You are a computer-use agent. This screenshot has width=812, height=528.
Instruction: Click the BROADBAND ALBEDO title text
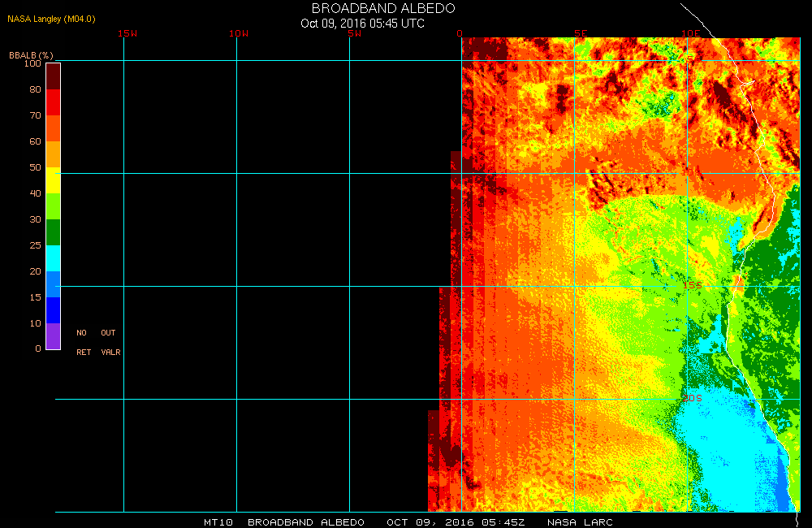pyautogui.click(x=383, y=8)
